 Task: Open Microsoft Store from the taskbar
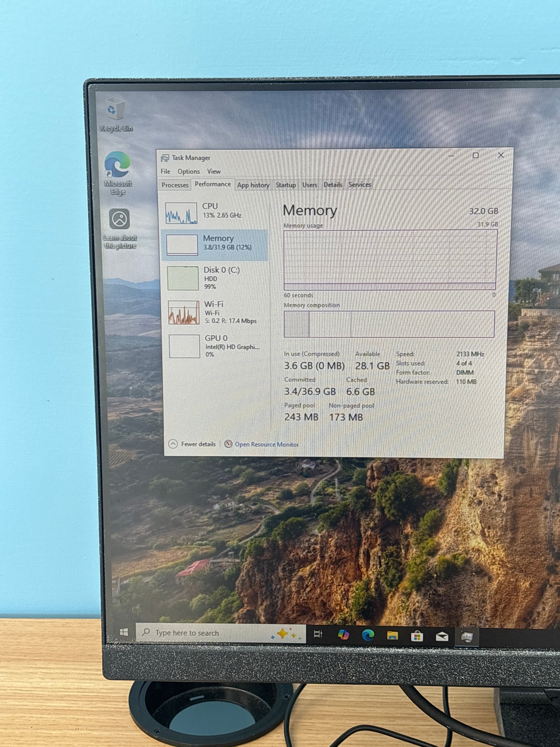(x=417, y=636)
